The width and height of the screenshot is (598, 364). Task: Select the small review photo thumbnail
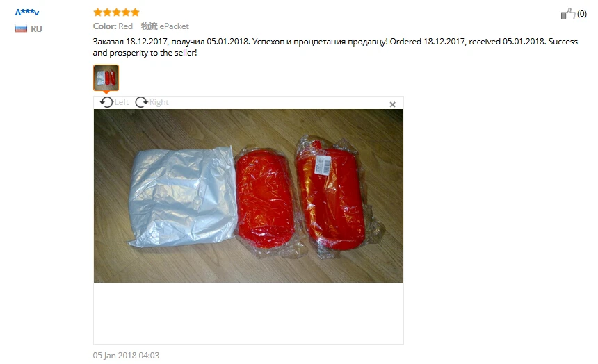tap(106, 77)
